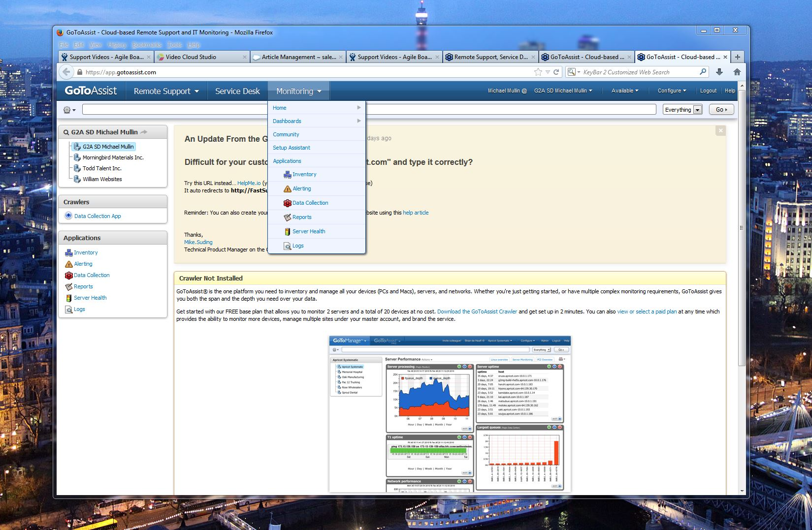Dismiss the update announcement with the X

tap(721, 130)
